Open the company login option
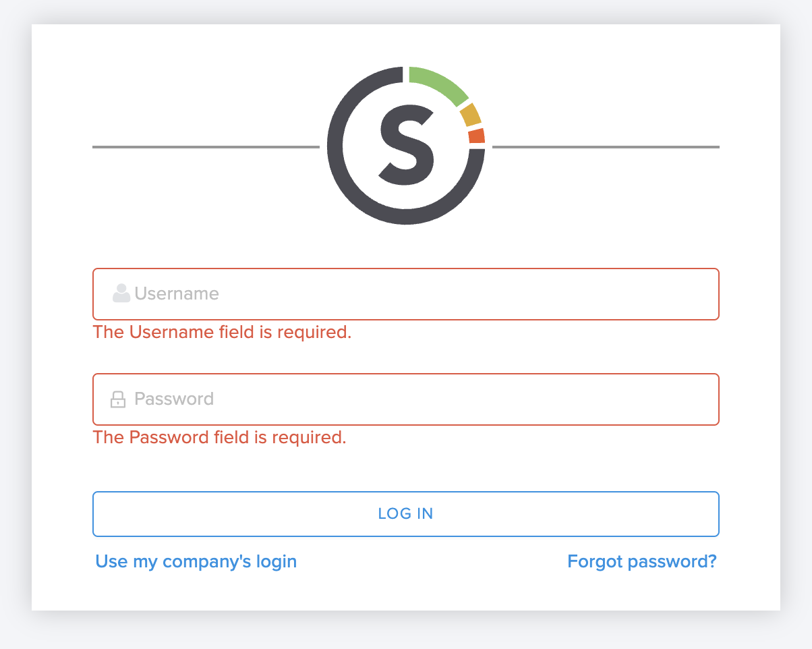 click(196, 561)
